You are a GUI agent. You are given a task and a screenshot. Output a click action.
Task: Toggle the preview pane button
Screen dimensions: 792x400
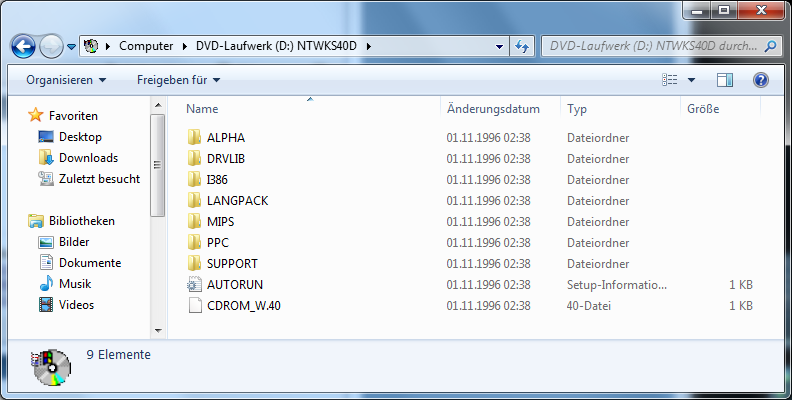pyautogui.click(x=725, y=80)
